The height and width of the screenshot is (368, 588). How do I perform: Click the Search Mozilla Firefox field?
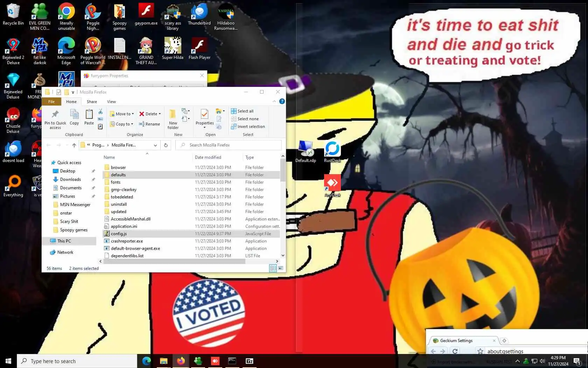pyautogui.click(x=229, y=145)
